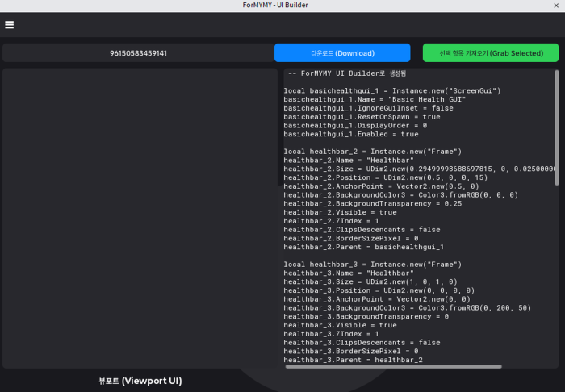Click line 'local healthbar_2 = Instance.new("Frame")'

click(x=373, y=152)
